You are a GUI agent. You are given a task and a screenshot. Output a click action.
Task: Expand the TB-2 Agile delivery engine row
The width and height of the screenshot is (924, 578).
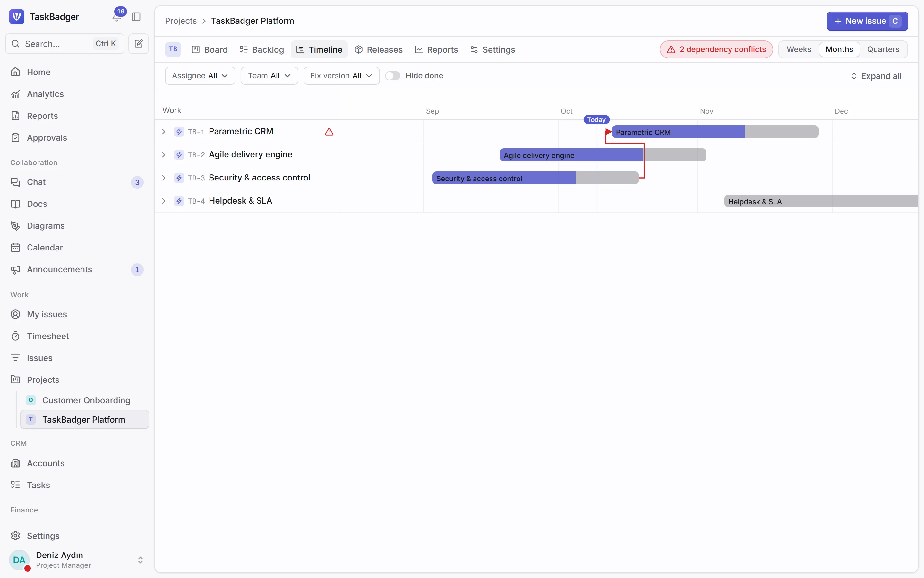click(x=163, y=154)
